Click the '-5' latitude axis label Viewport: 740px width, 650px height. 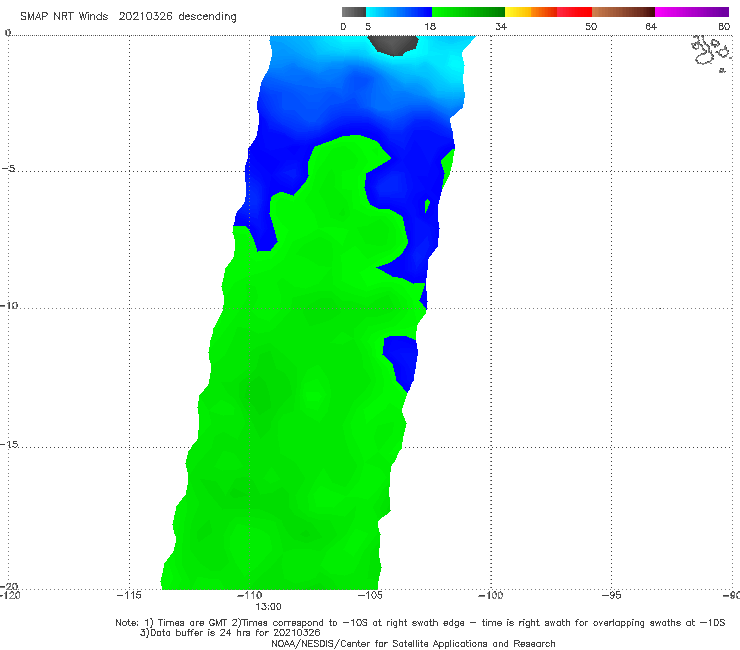pos(8,169)
